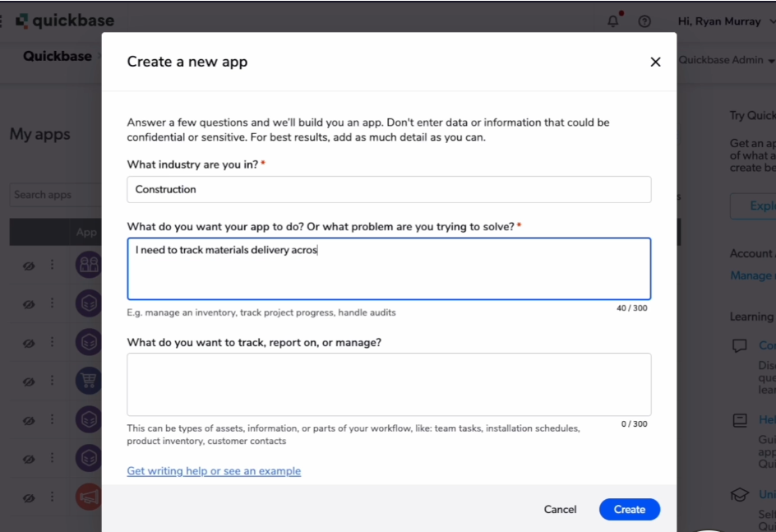
Task: Click the quickbase logo in header
Action: [65, 21]
